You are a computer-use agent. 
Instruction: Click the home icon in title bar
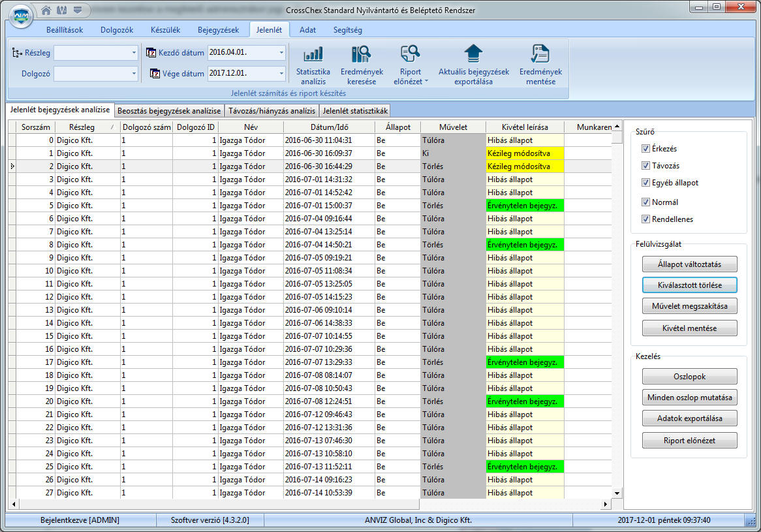pos(46,10)
